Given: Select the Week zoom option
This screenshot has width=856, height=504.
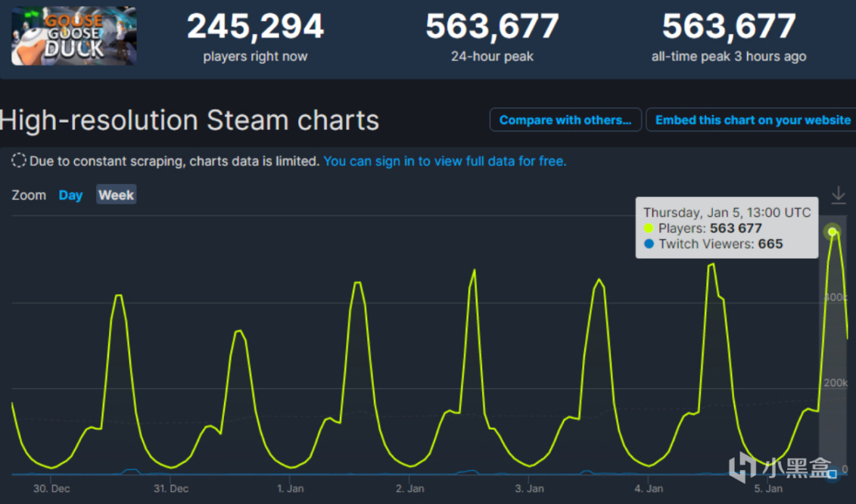Looking at the screenshot, I should click(x=116, y=195).
